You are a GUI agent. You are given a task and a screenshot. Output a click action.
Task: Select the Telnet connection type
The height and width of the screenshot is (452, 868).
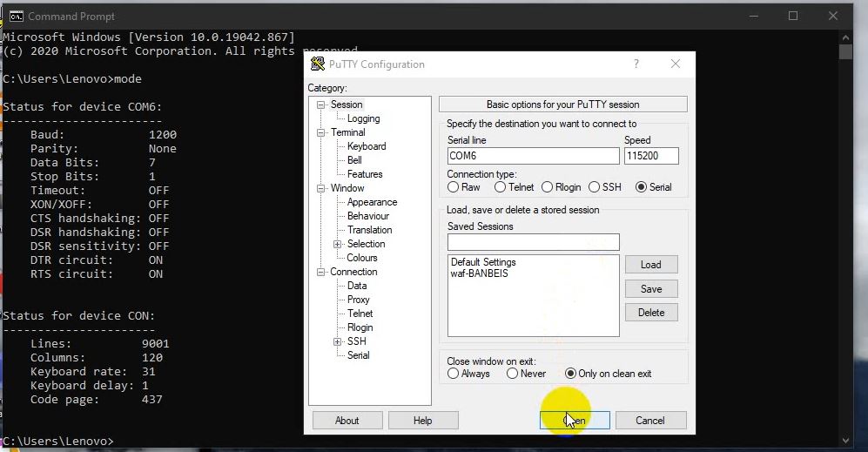(500, 187)
